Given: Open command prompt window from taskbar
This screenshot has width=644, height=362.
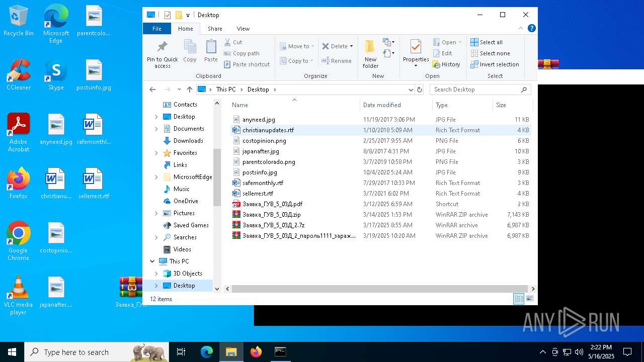Looking at the screenshot, I should pyautogui.click(x=280, y=352).
